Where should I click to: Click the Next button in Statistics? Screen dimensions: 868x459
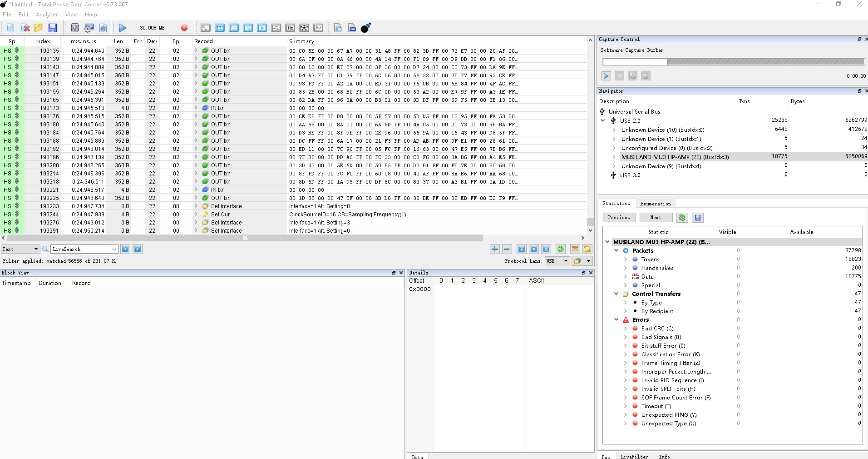click(656, 218)
